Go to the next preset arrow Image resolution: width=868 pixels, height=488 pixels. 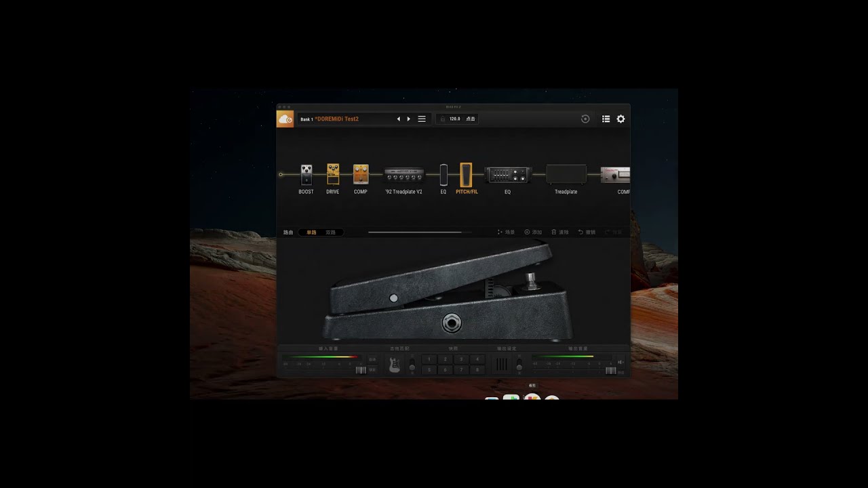tap(408, 119)
